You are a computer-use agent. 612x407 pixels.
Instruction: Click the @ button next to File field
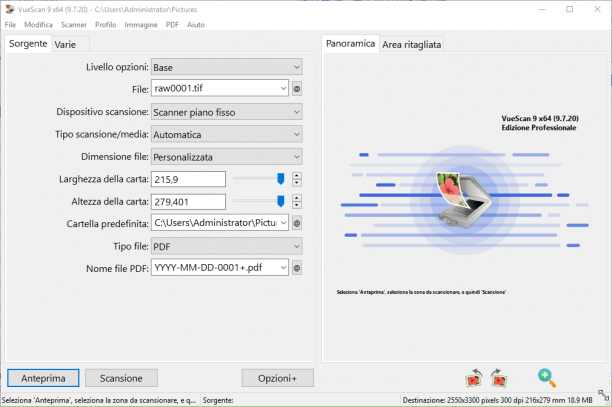pyautogui.click(x=297, y=89)
